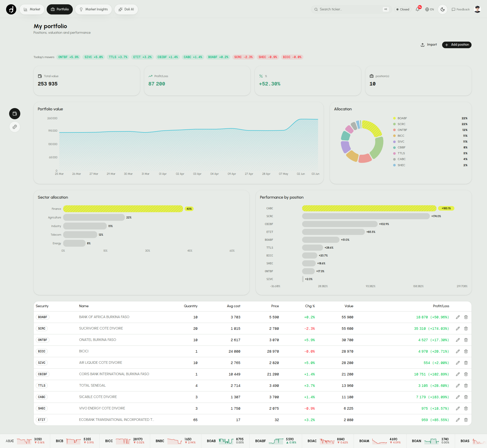
Task: Select the BICB item in bottom ticker
Action: (75, 441)
